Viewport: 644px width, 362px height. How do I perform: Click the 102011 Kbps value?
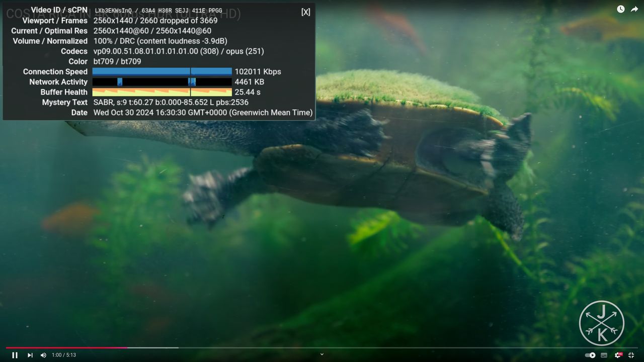(258, 71)
